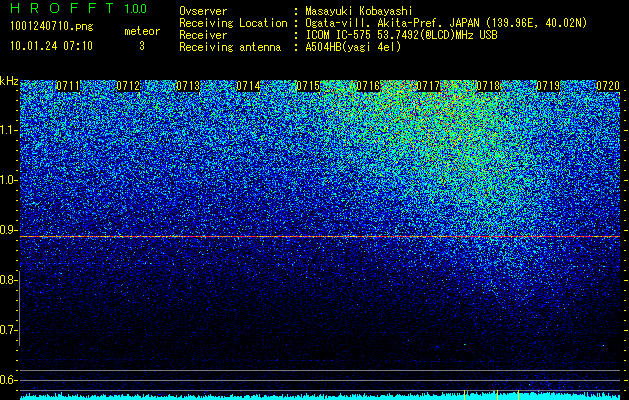Click the 0714 time marker

click(248, 86)
